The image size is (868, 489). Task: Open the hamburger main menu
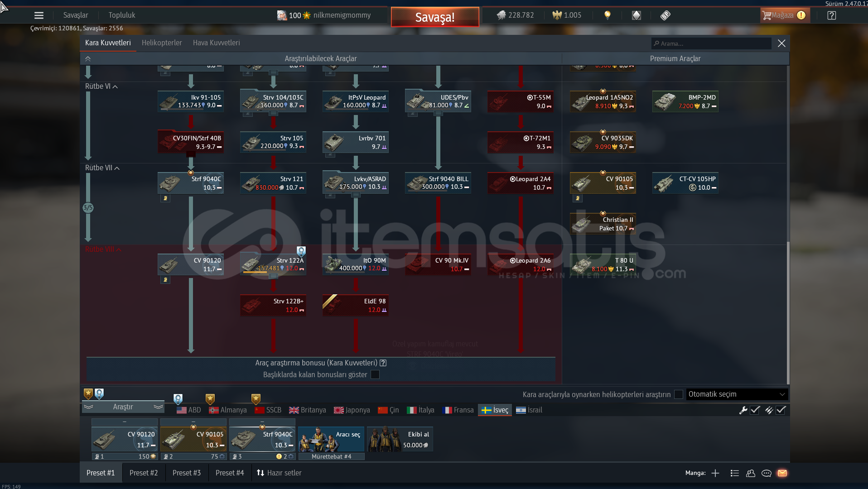39,15
